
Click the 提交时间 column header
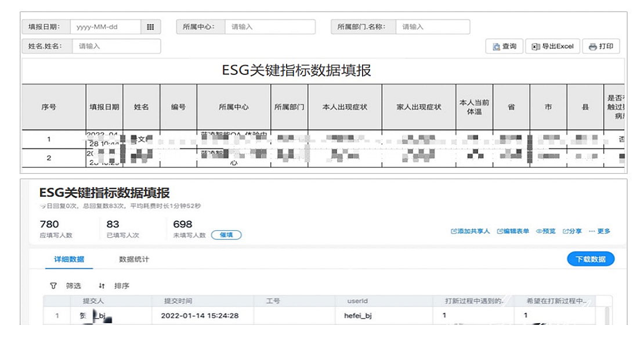(x=178, y=301)
